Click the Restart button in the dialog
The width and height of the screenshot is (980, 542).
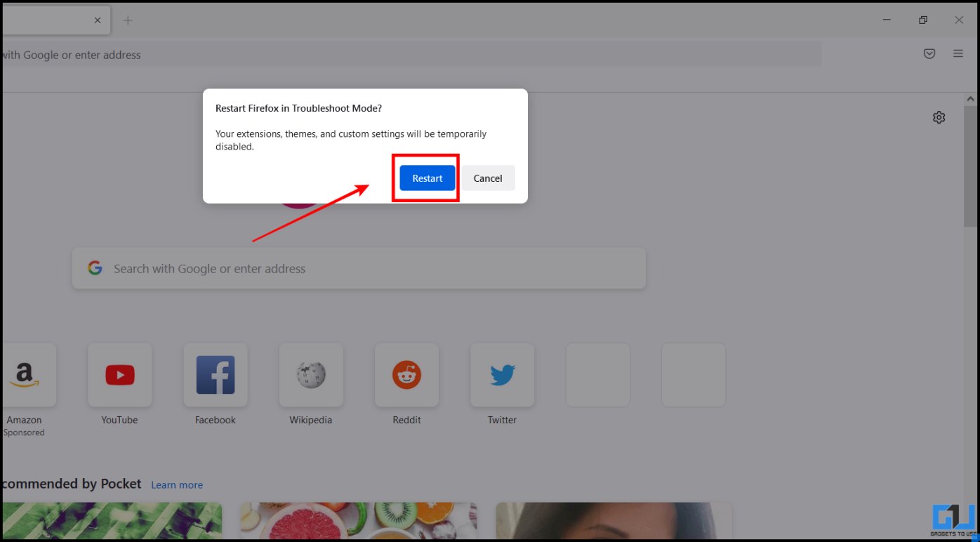(428, 178)
